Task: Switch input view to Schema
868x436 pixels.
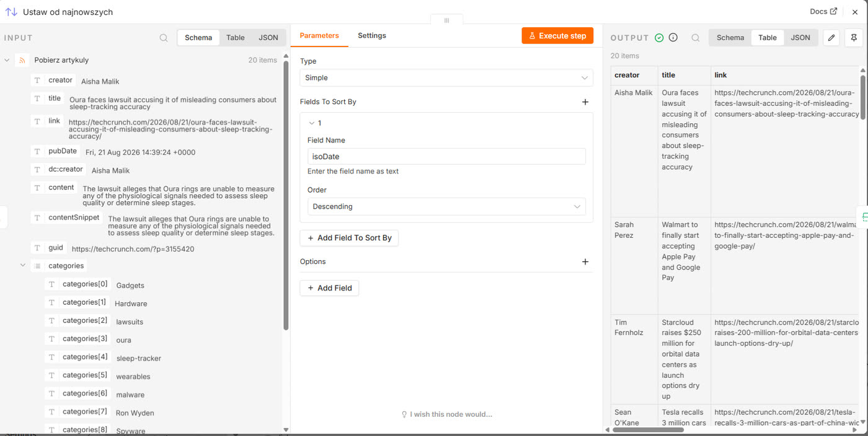Action: coord(198,38)
